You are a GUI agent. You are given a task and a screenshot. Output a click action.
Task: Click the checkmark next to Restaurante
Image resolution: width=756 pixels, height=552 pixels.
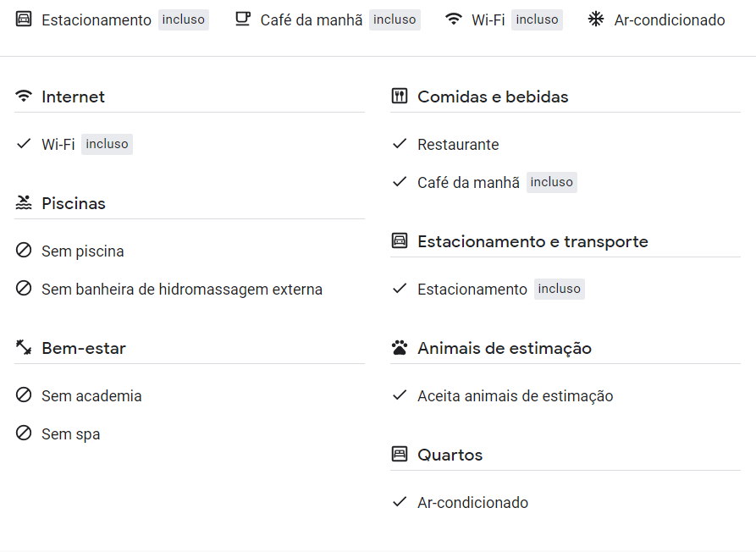(400, 144)
